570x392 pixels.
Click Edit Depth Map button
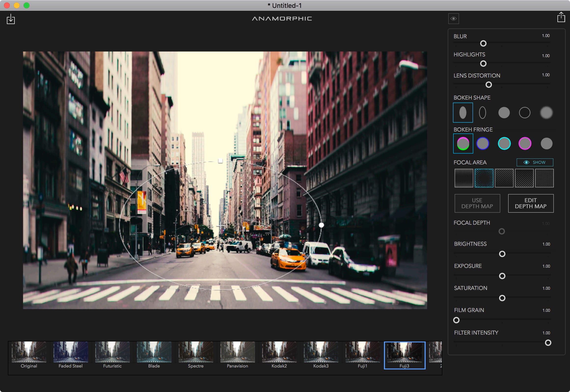tap(530, 203)
